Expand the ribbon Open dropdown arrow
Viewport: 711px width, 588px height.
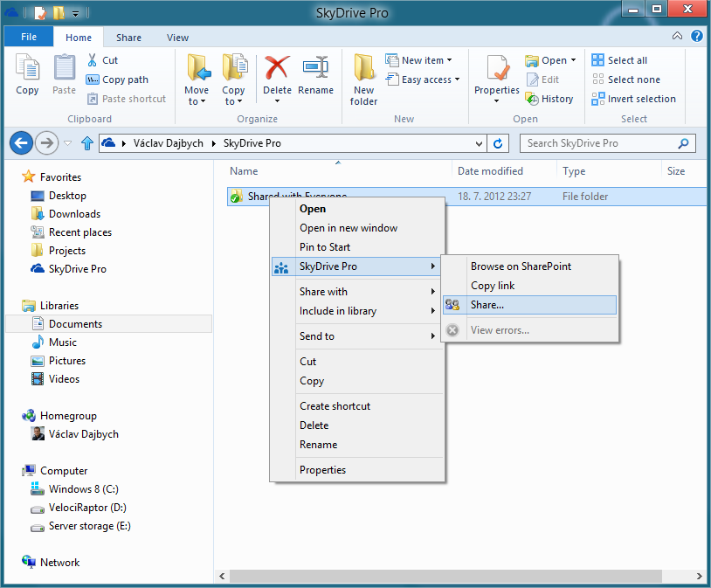(574, 60)
